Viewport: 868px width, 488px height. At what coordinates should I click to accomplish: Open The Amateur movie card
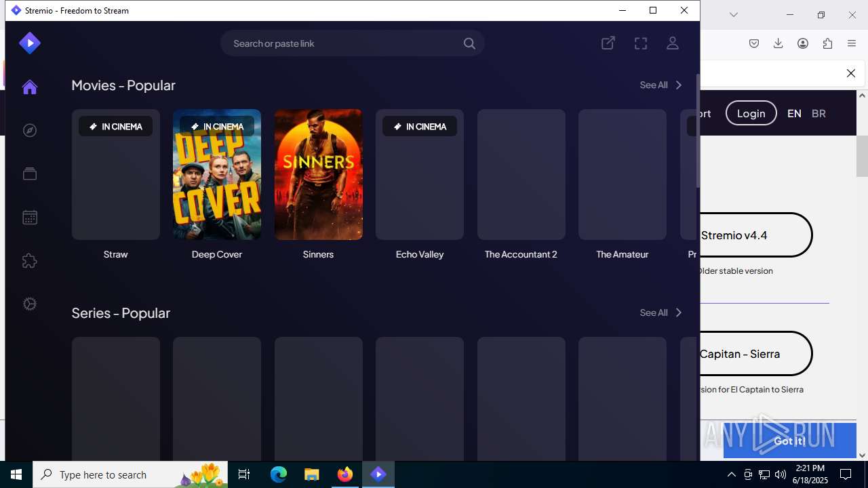point(623,174)
